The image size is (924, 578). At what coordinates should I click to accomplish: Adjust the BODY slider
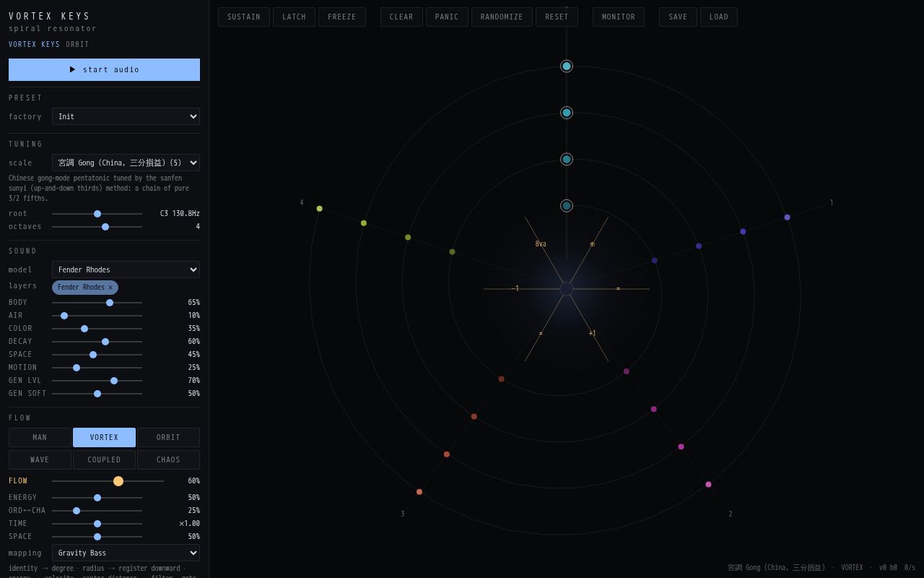click(x=97, y=303)
